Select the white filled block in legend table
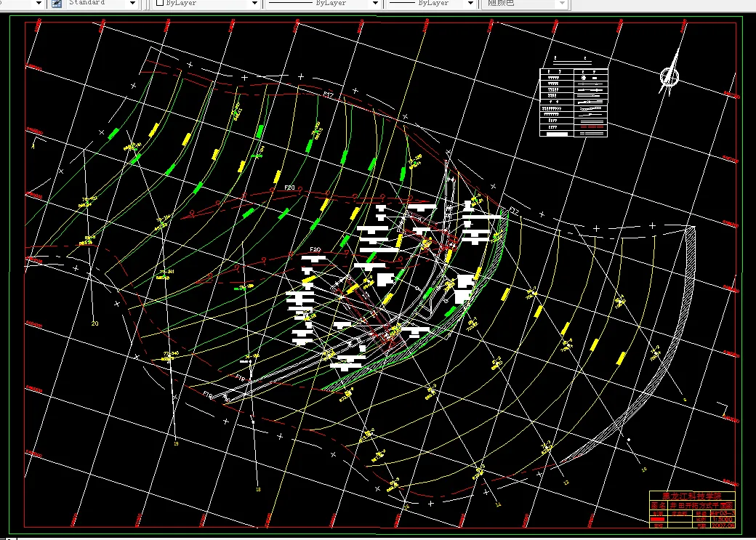The height and width of the screenshot is (540, 756). (556, 134)
